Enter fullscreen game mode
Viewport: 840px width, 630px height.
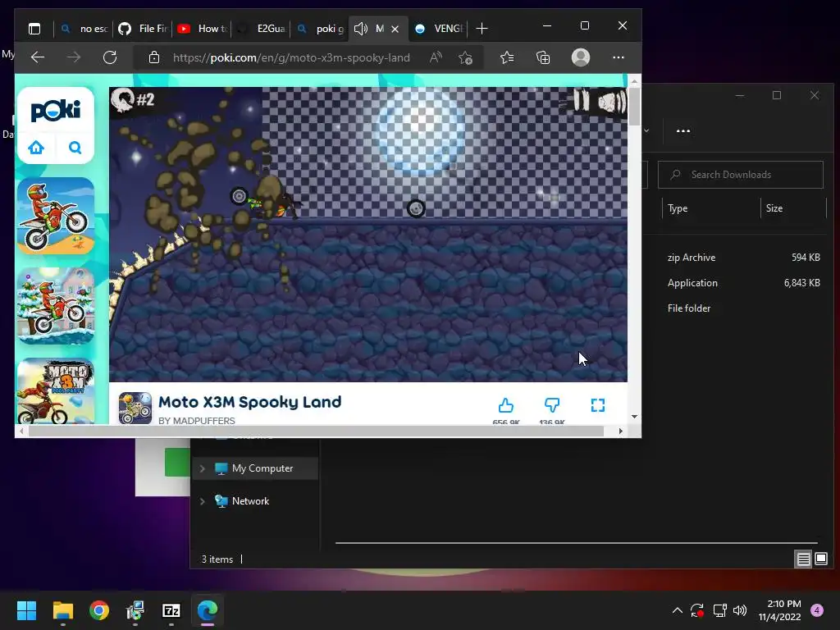point(598,405)
